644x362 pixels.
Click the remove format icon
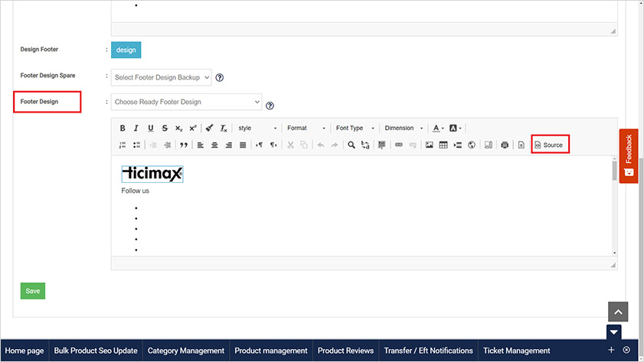coord(224,129)
